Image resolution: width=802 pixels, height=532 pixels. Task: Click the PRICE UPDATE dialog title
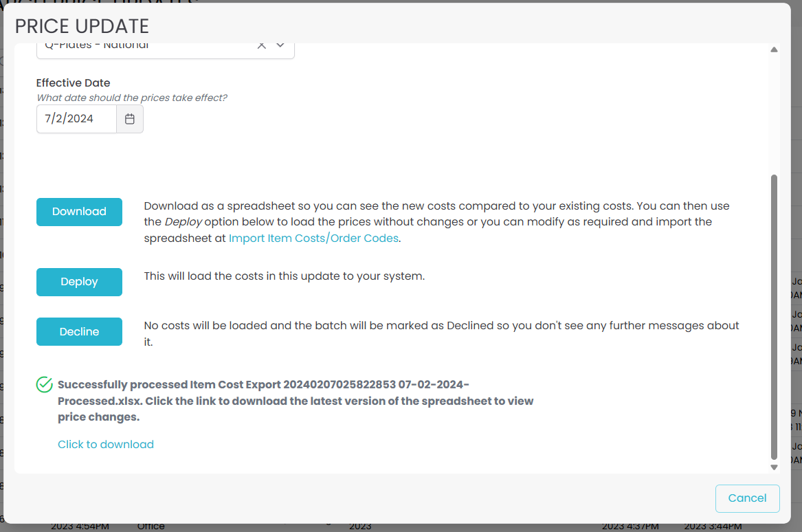click(82, 26)
